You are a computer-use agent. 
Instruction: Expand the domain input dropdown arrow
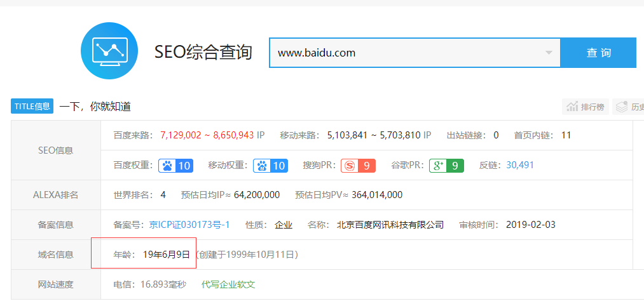(548, 53)
